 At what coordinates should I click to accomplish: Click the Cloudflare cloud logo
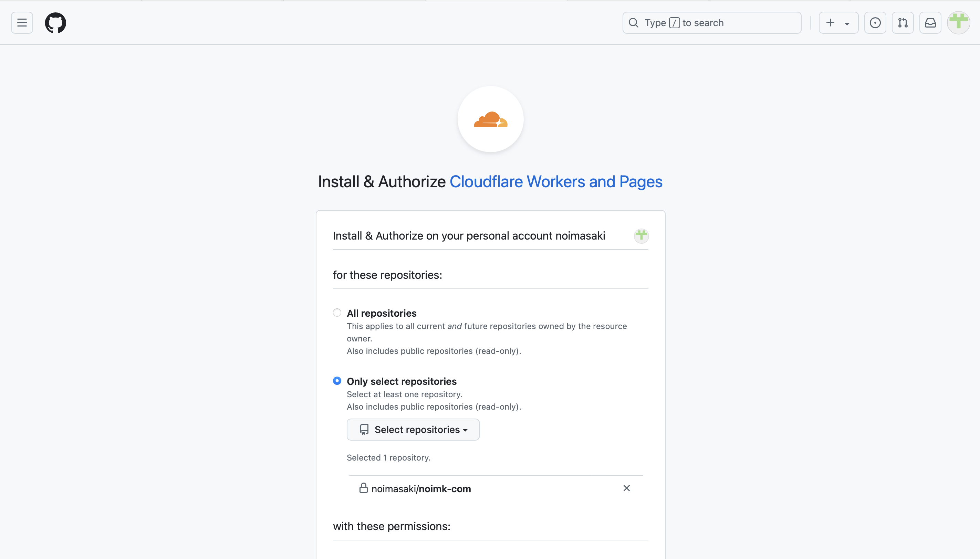(490, 119)
